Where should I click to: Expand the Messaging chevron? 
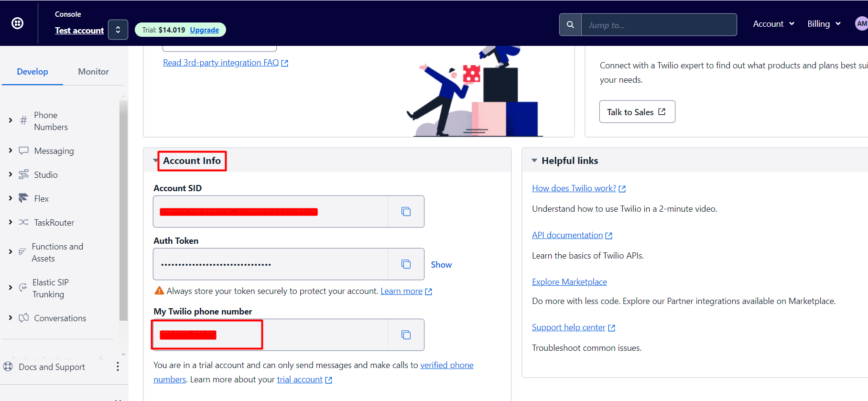[11, 151]
